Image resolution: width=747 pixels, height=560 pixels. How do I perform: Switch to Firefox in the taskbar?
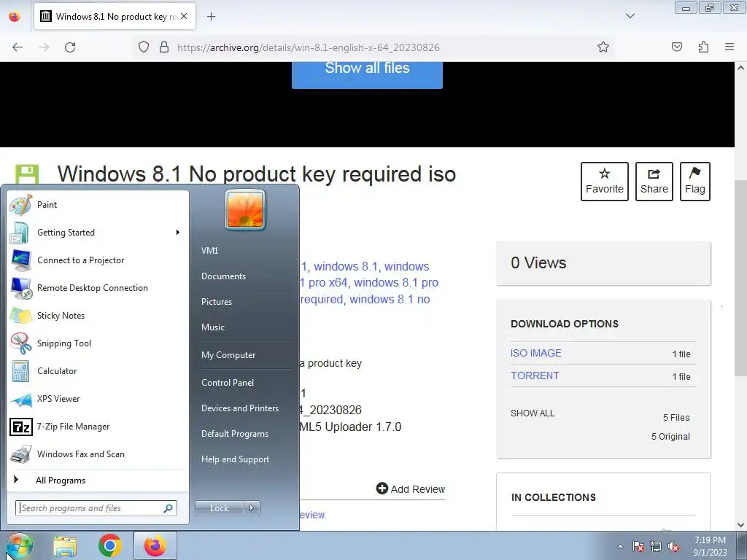155,545
